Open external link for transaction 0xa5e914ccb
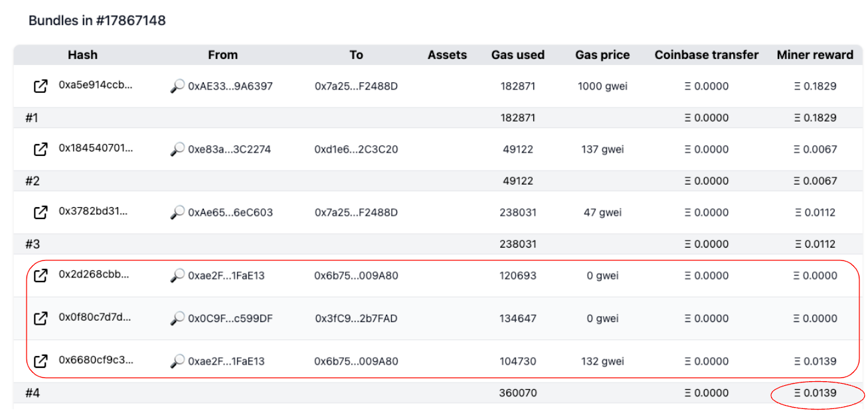The image size is (868, 413). 41,86
